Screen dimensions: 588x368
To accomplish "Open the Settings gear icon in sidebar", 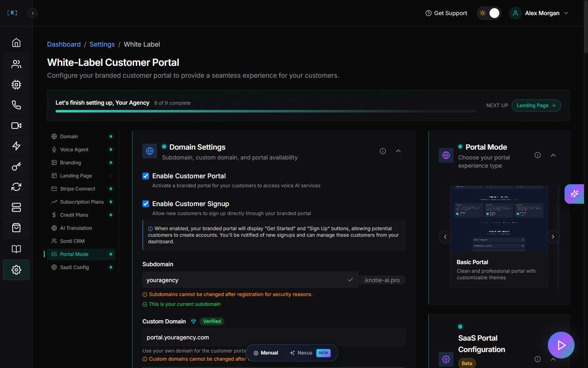I will click(16, 270).
